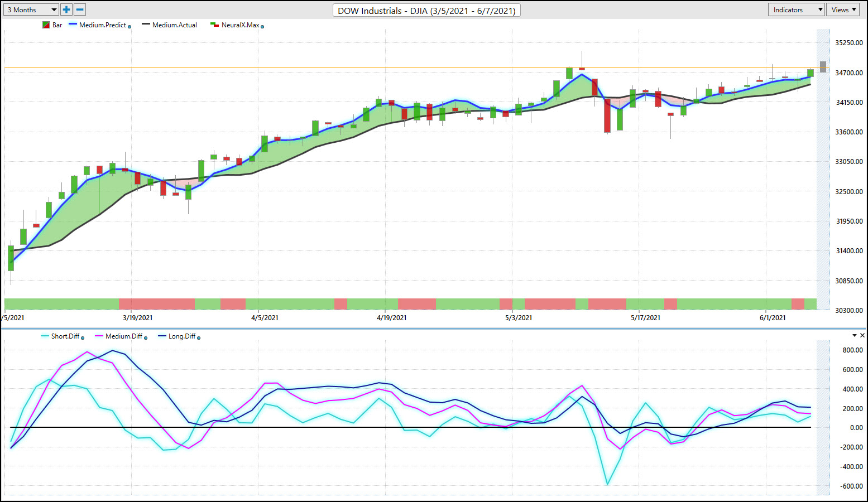Click the 31400.00 price axis label
868x502 pixels.
(x=849, y=251)
